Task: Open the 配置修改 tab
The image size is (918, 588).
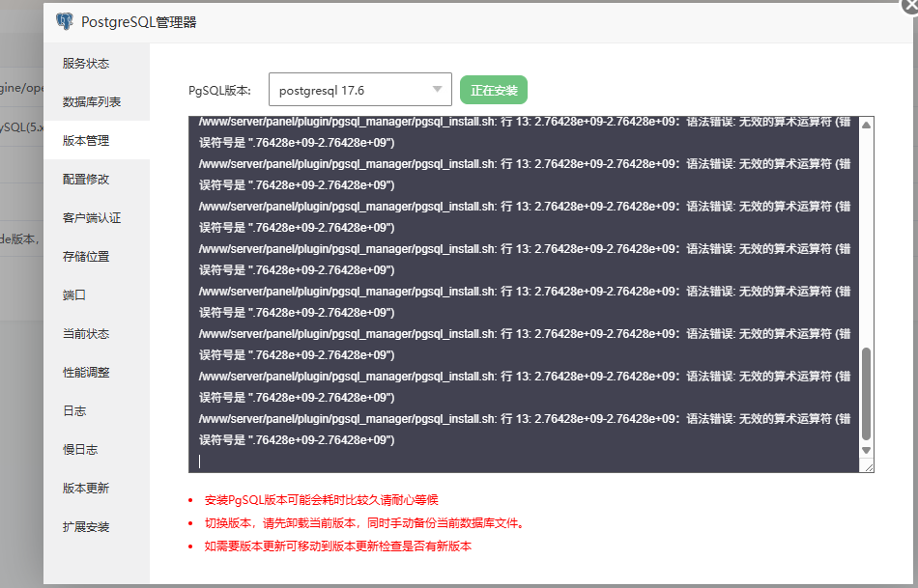Action: click(x=97, y=179)
